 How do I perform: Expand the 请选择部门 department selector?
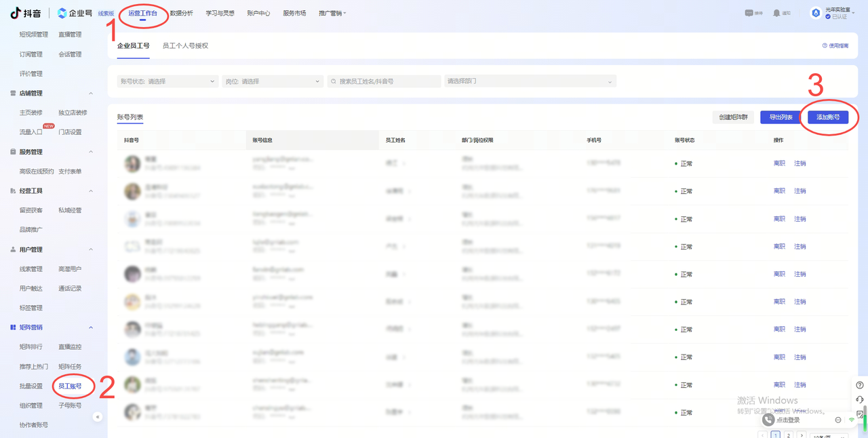pyautogui.click(x=530, y=81)
